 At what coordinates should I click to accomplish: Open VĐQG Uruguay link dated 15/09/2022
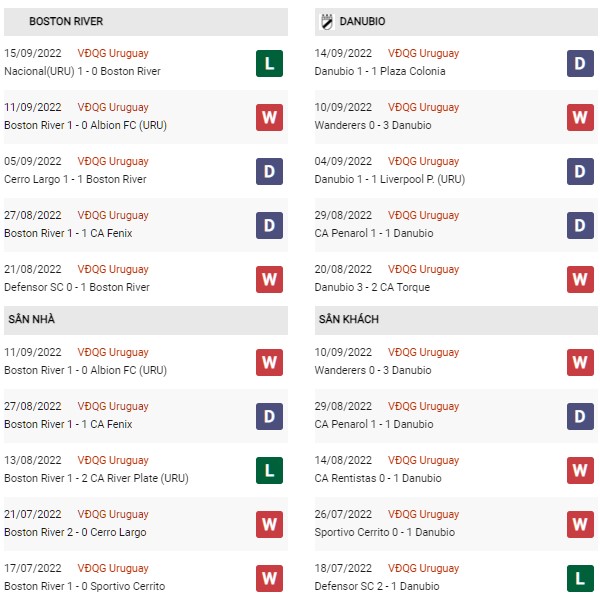click(x=113, y=53)
